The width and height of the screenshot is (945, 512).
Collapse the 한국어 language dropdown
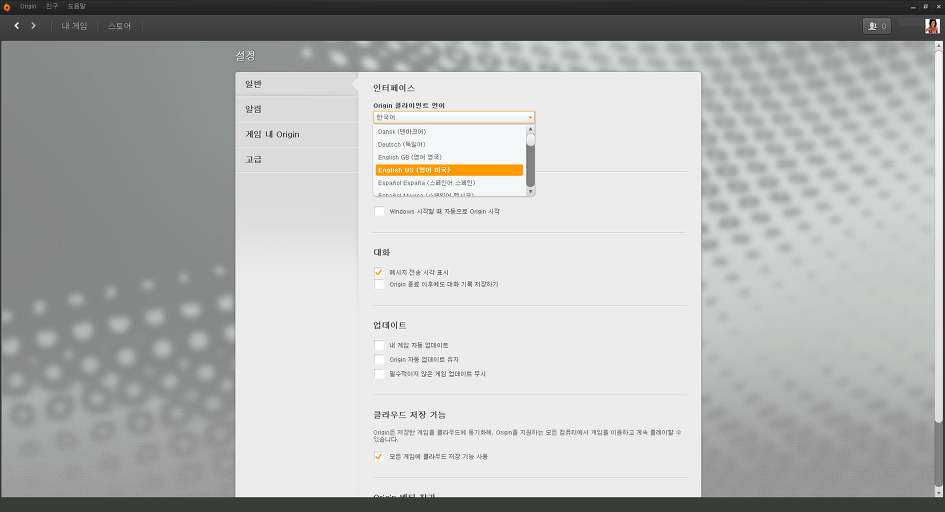(x=454, y=117)
